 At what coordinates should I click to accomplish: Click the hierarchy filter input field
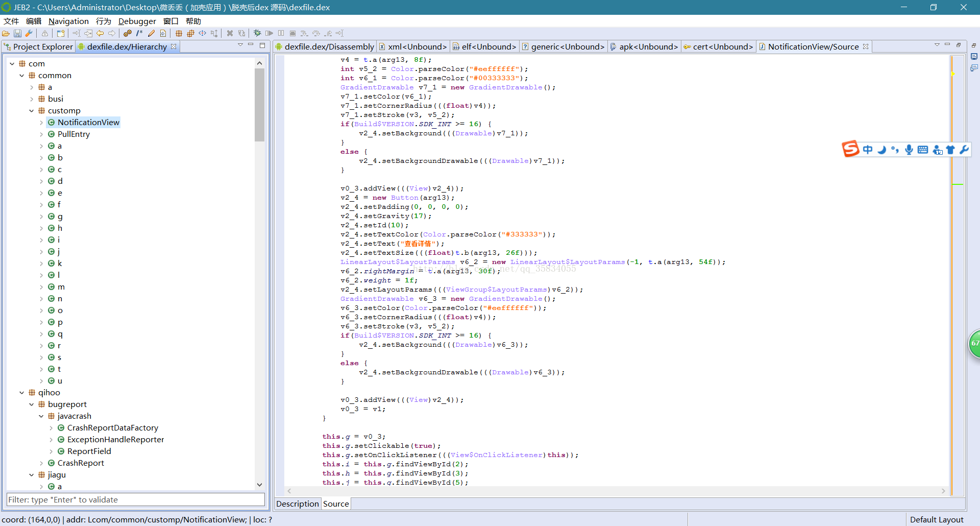(135, 499)
